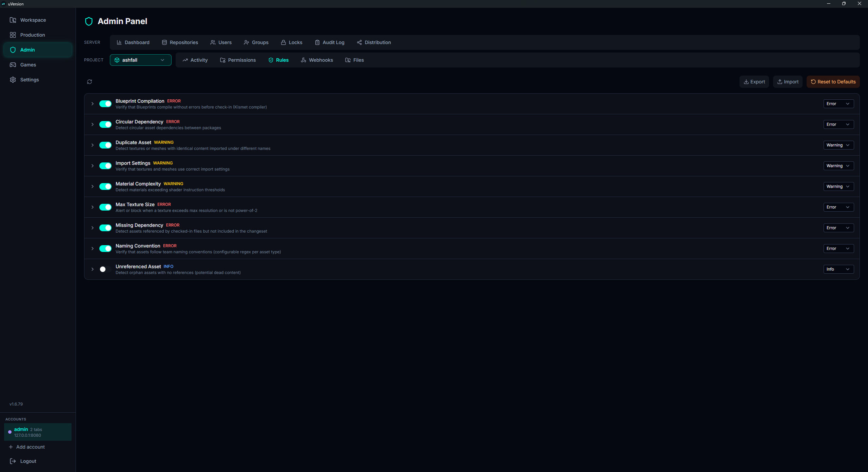Screen dimensions: 868x472
Task: Disable the Blueprint Compilation rule toggle
Action: click(x=105, y=104)
